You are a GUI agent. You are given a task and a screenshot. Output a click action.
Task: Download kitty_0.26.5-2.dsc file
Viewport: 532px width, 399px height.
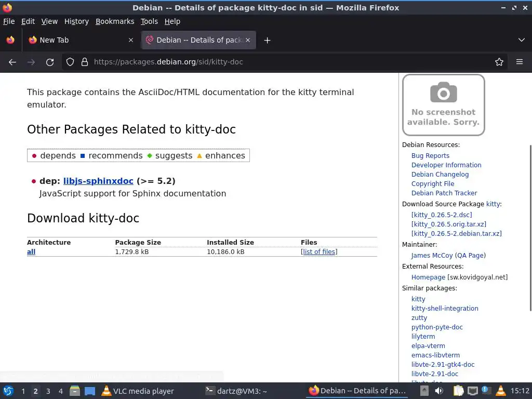point(442,215)
